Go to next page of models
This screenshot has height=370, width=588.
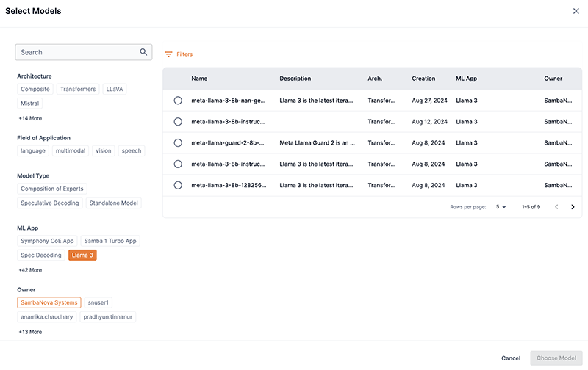(x=573, y=207)
